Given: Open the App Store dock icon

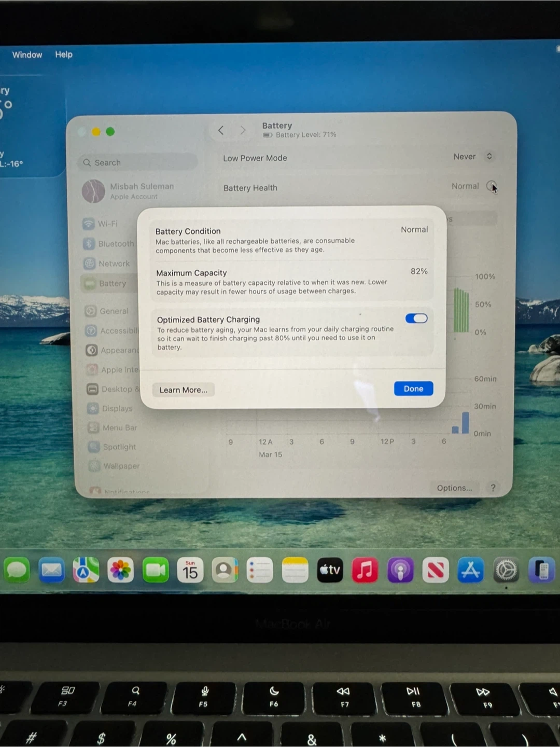Looking at the screenshot, I should [470, 571].
